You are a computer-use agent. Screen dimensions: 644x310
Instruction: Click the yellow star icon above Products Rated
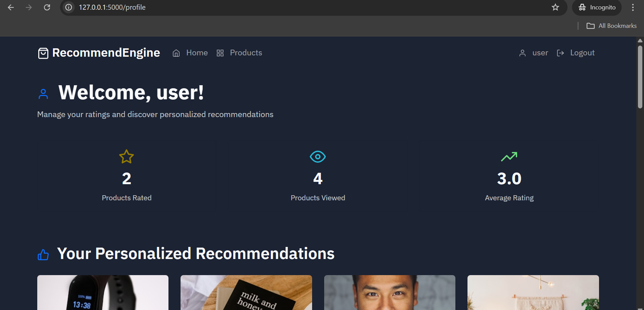[127, 157]
